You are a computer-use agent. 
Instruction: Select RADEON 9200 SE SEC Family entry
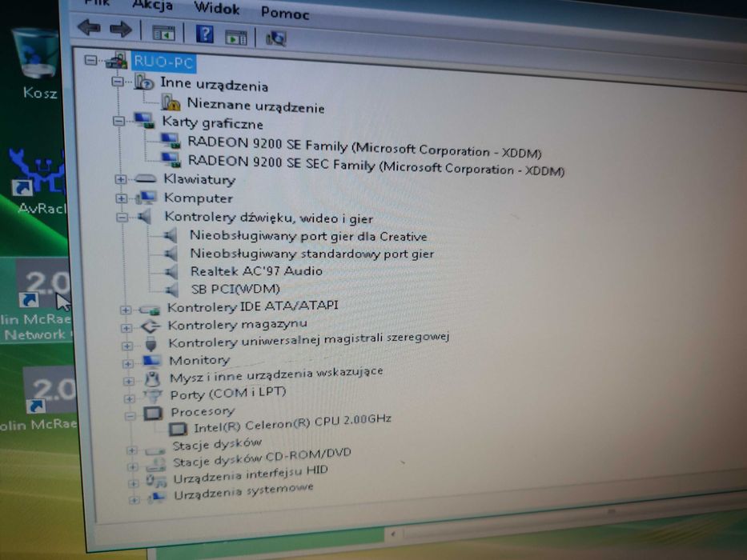tap(376, 166)
